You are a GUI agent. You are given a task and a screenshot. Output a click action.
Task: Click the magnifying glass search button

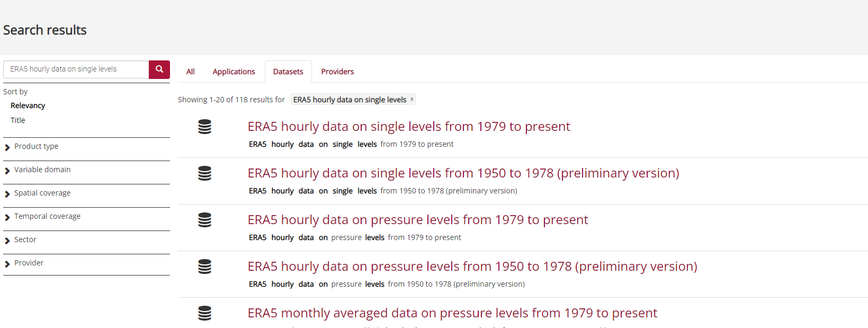click(159, 69)
